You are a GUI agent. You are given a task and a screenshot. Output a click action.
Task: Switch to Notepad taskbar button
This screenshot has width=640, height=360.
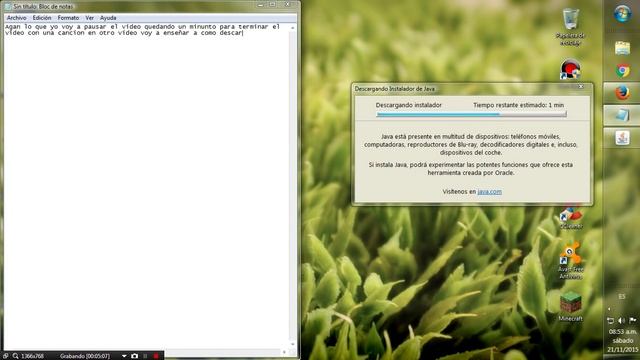coord(622,115)
